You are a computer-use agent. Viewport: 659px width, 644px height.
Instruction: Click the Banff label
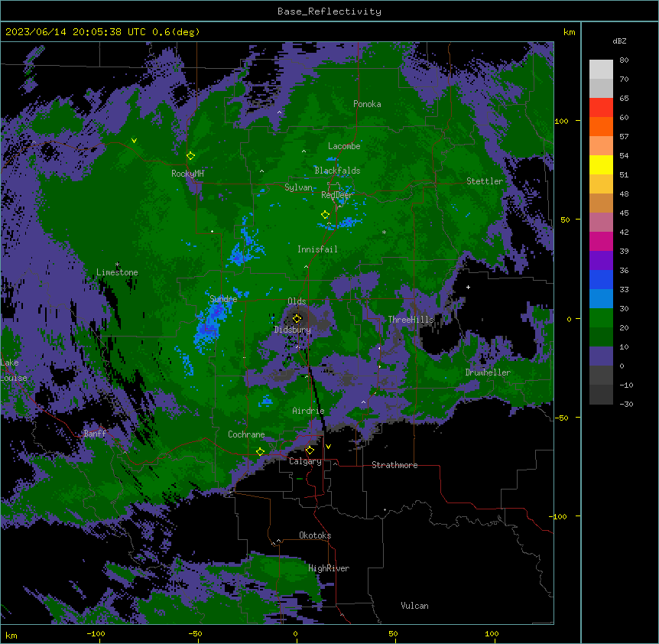click(x=95, y=434)
